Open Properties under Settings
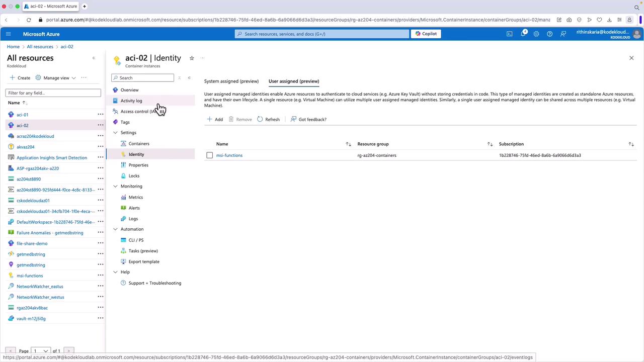 [138, 165]
